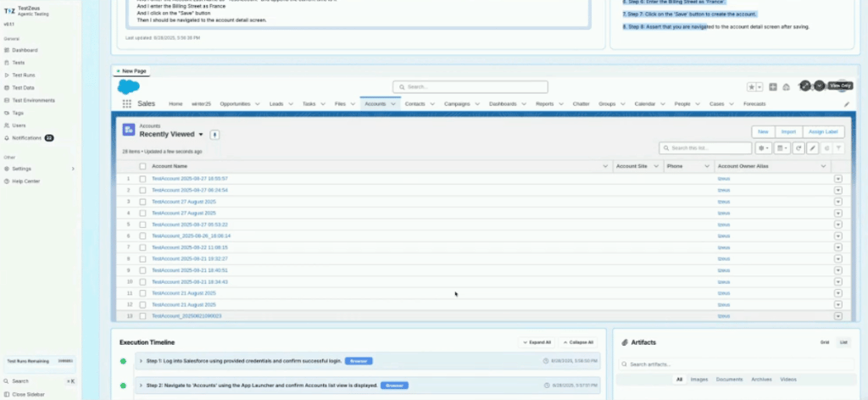Expand the Settings sidebar submenu
Screen dimensions: 868x400
(73, 169)
